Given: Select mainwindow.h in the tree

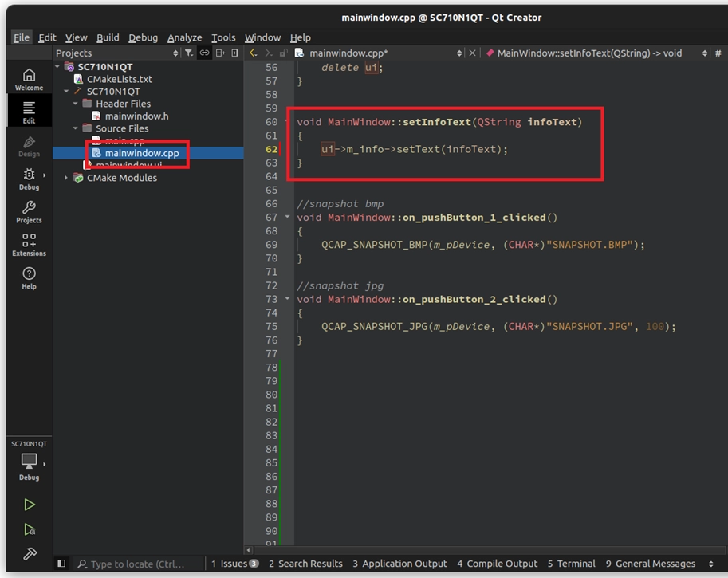Looking at the screenshot, I should [136, 116].
